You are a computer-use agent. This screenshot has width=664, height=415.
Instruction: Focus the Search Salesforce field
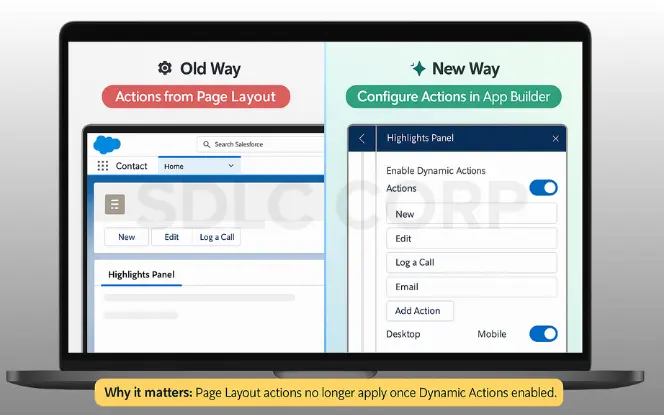[x=260, y=144]
